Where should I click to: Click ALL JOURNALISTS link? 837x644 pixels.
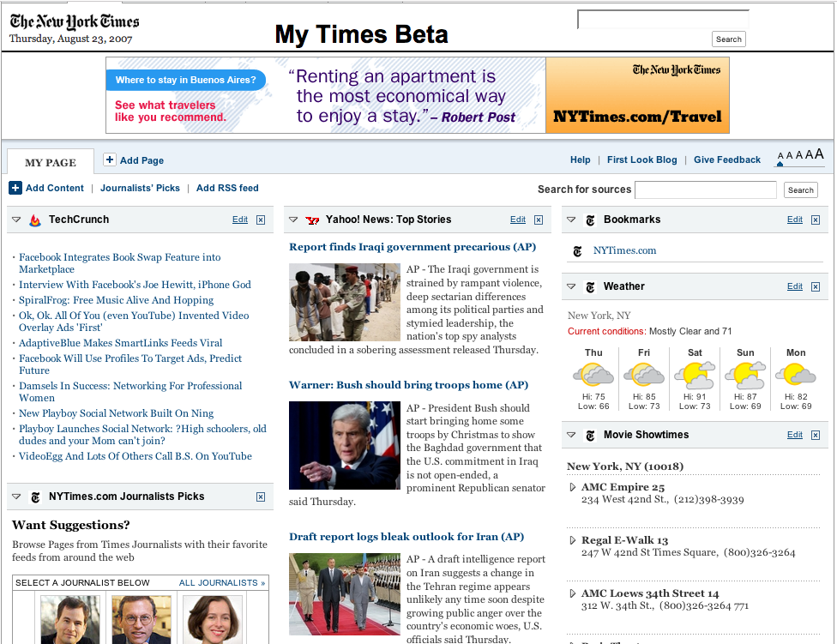(222, 582)
